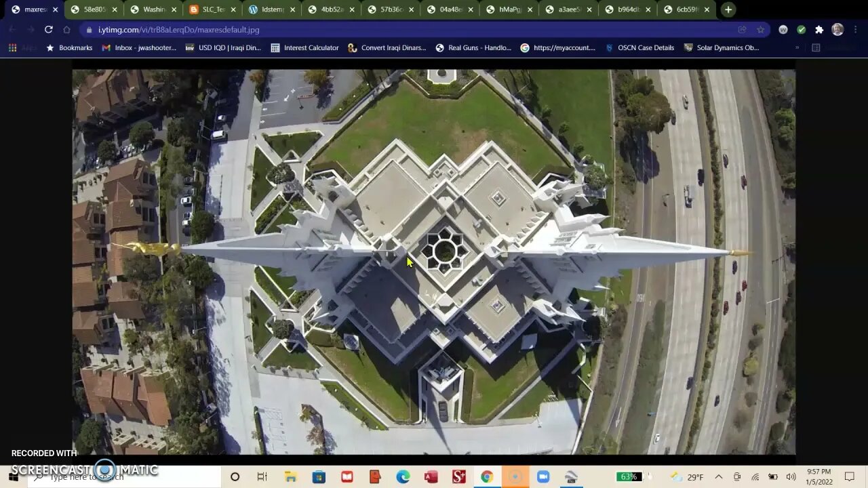
Task: Open the OSCN Case Details bookmark
Action: 639,48
